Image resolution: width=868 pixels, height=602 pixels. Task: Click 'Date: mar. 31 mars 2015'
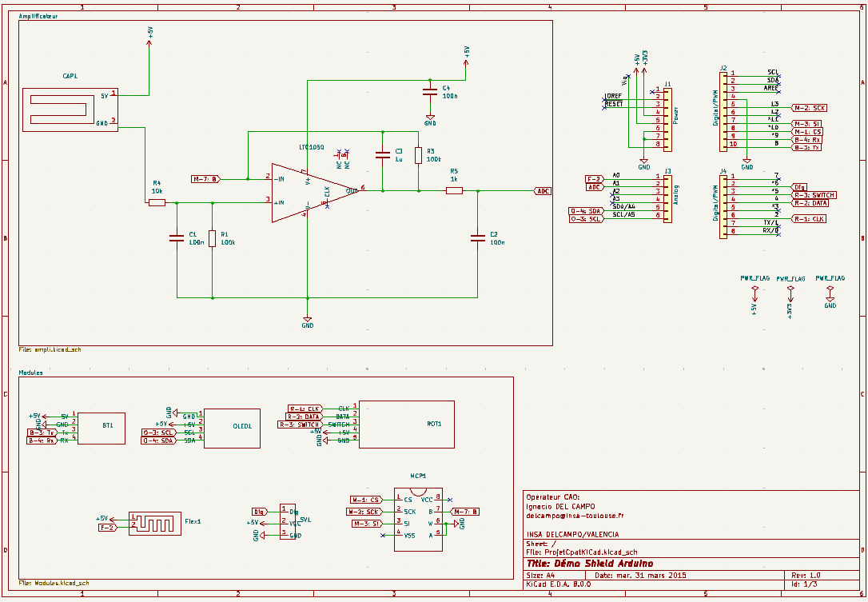(x=640, y=576)
